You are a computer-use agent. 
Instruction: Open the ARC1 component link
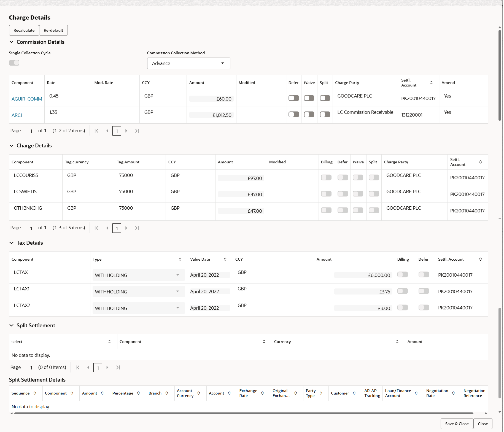pyautogui.click(x=17, y=115)
